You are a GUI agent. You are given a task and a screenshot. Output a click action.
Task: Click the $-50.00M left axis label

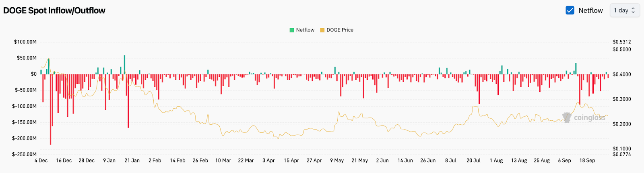coord(26,90)
